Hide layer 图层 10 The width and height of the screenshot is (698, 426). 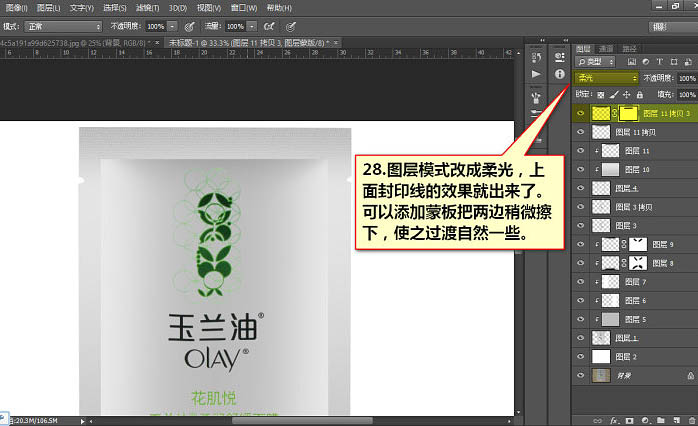coord(580,169)
